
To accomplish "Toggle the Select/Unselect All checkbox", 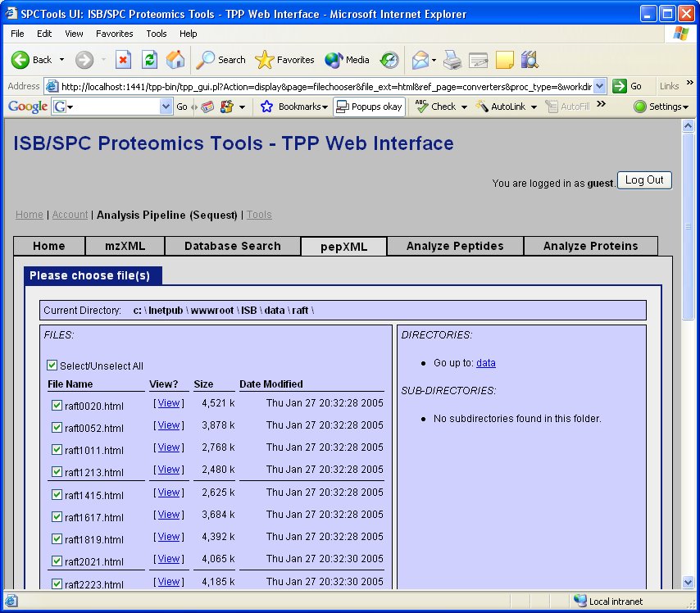I will tap(52, 365).
